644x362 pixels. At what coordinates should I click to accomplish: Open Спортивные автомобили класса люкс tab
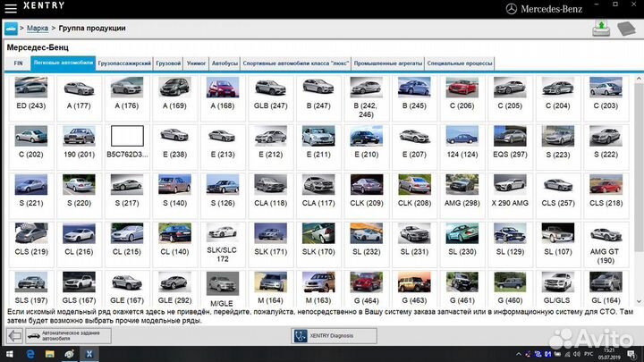296,63
